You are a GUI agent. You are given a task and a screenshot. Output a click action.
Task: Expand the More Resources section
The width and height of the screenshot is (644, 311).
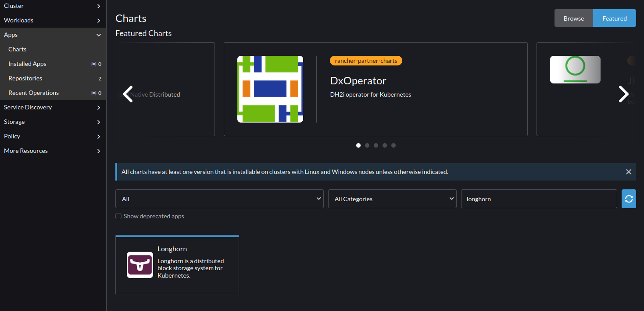(53, 151)
